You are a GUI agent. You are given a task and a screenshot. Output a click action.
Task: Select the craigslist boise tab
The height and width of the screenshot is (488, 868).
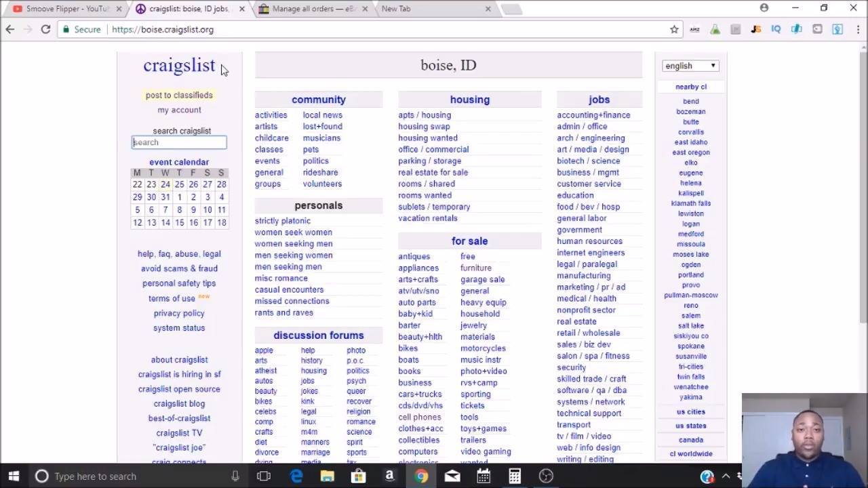click(189, 9)
